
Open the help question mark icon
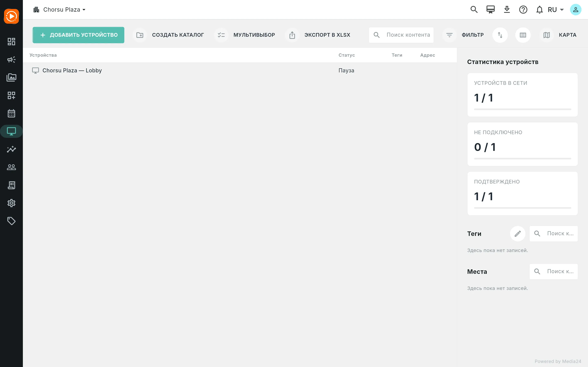click(x=523, y=10)
